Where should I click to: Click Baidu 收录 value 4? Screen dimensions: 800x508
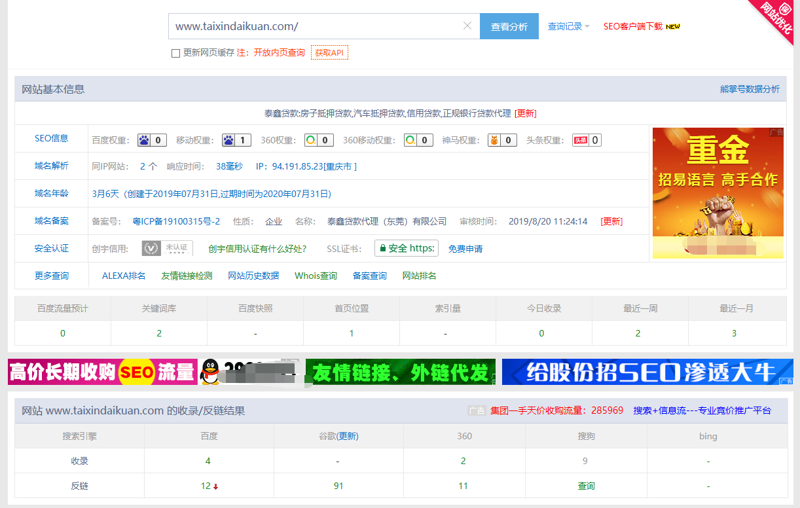point(208,461)
